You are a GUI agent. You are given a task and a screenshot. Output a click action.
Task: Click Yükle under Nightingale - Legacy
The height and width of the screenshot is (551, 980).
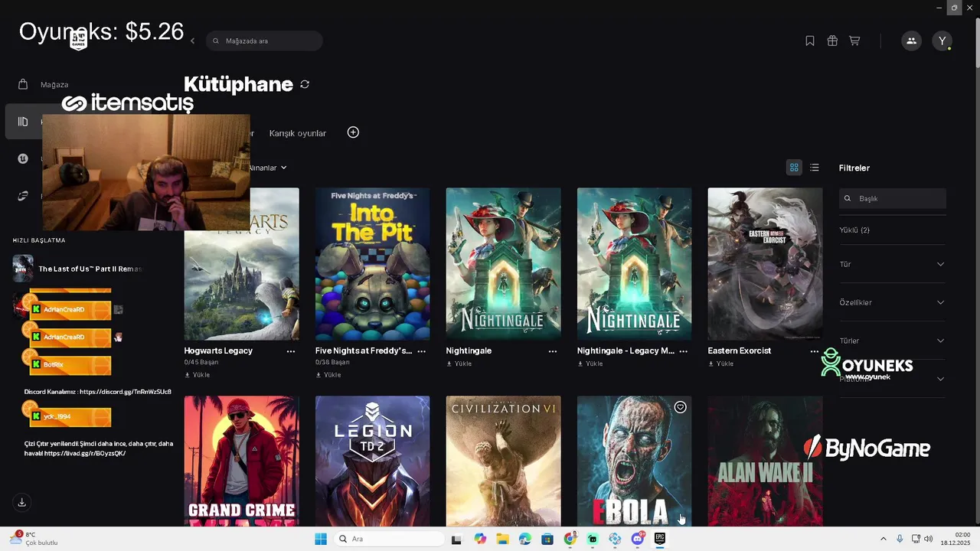point(590,364)
